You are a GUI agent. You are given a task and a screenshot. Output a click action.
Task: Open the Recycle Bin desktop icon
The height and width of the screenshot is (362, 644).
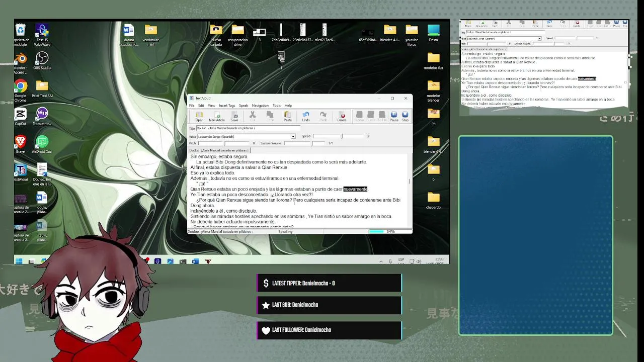click(21, 34)
